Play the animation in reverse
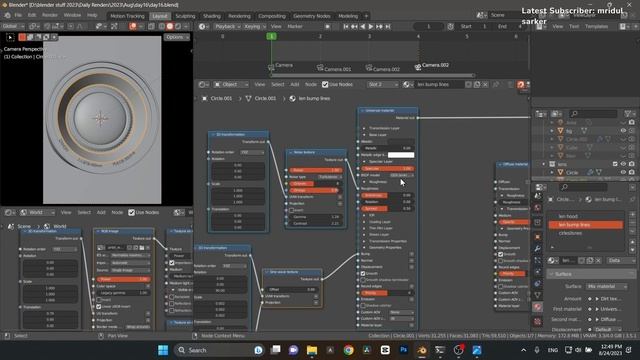Screen dimensions: 640x360 362,27
